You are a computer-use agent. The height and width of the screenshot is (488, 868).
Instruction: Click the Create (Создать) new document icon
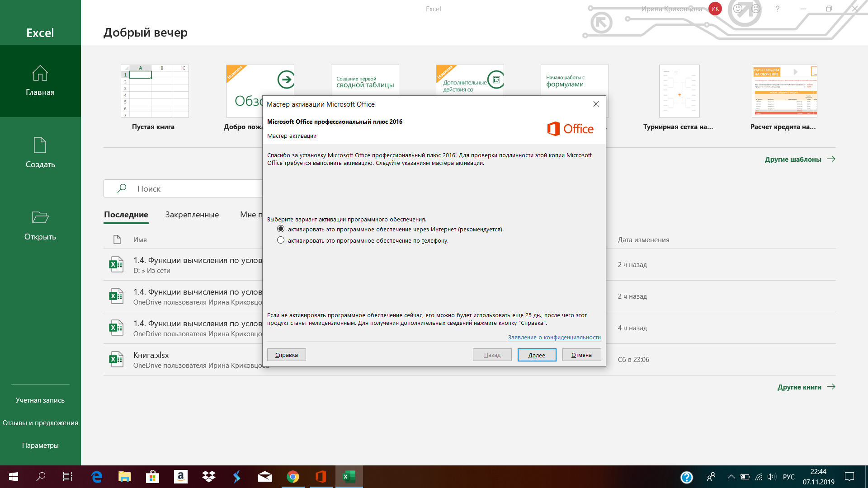coord(40,145)
